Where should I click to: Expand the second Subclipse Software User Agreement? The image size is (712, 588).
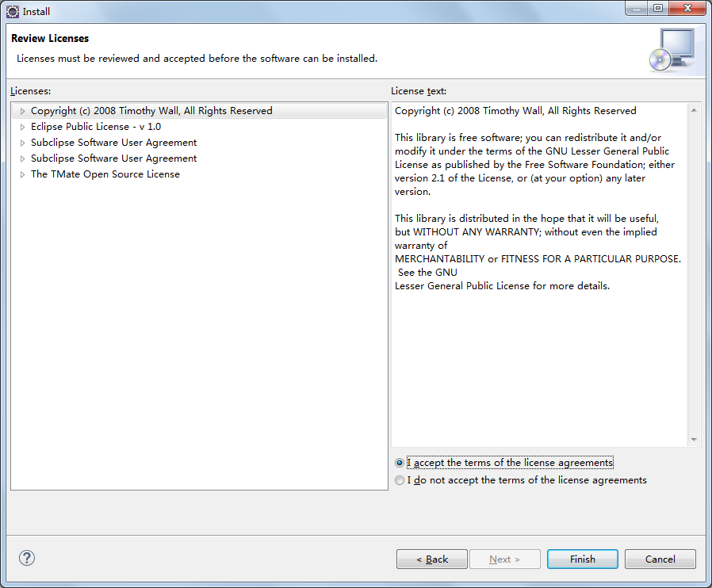pos(22,158)
